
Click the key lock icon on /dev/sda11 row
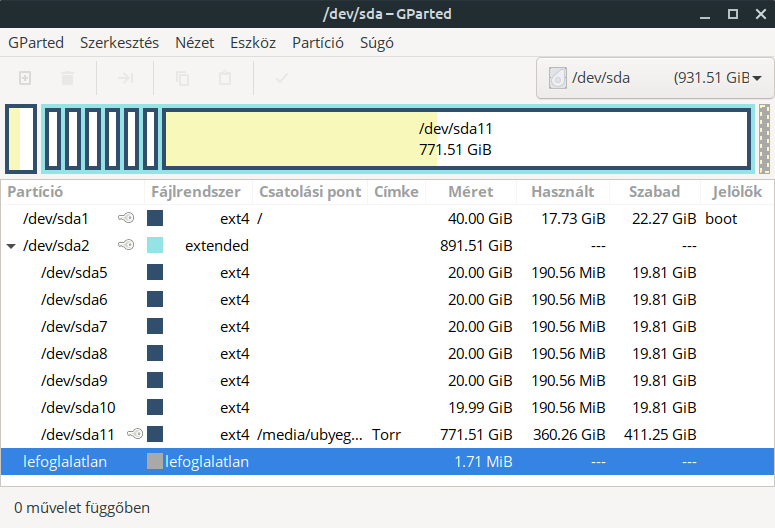[x=135, y=434]
